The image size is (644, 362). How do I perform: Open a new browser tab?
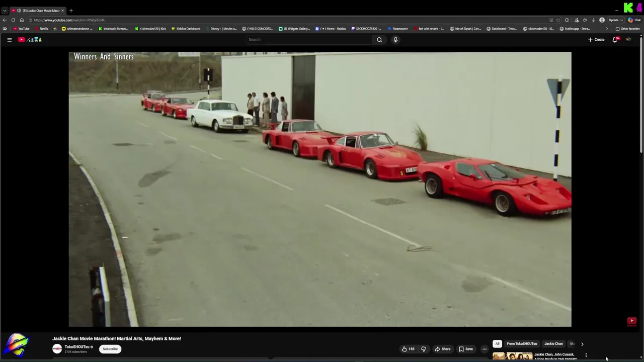click(71, 11)
